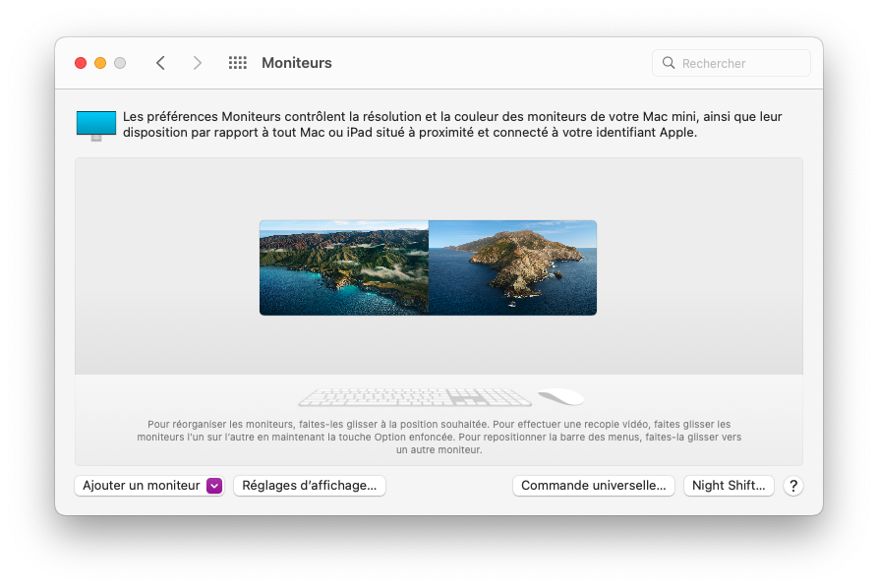This screenshot has width=878, height=588.
Task: Click the purple chevron on Ajouter un moniteur
Action: click(x=214, y=486)
